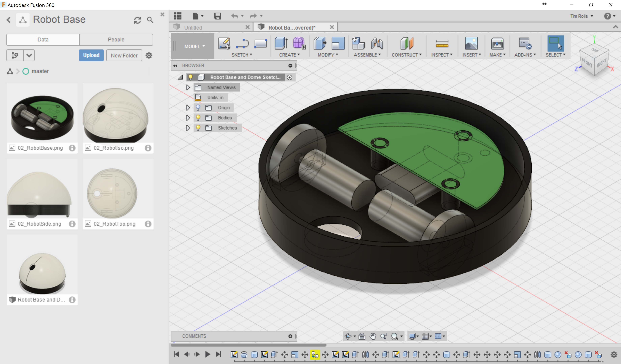The height and width of the screenshot is (364, 621).
Task: Click the highlighted yellow timeline feature
Action: pos(315,355)
